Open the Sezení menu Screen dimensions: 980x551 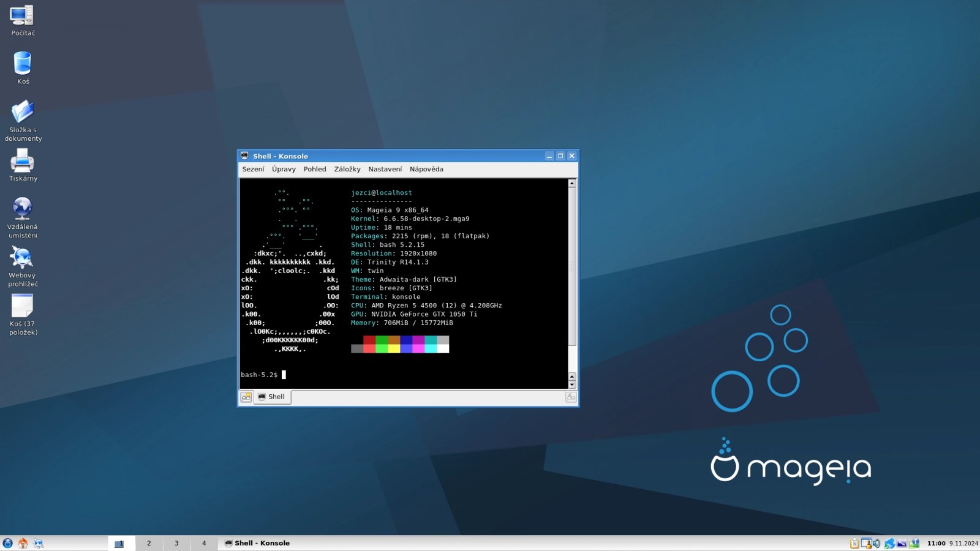tap(253, 169)
